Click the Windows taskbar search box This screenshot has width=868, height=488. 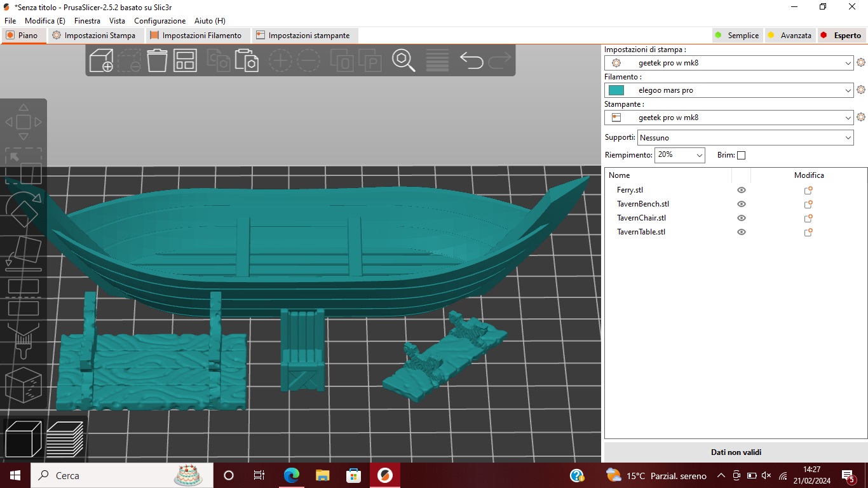pos(123,475)
